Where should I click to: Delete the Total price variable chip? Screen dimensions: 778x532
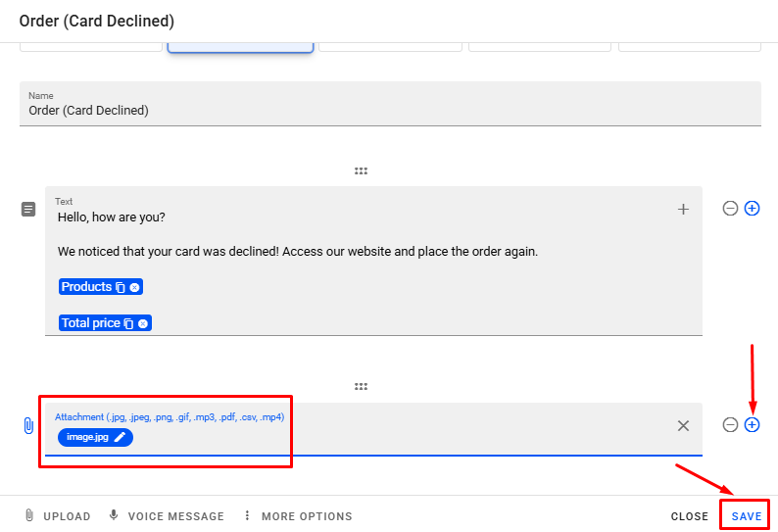click(x=143, y=323)
